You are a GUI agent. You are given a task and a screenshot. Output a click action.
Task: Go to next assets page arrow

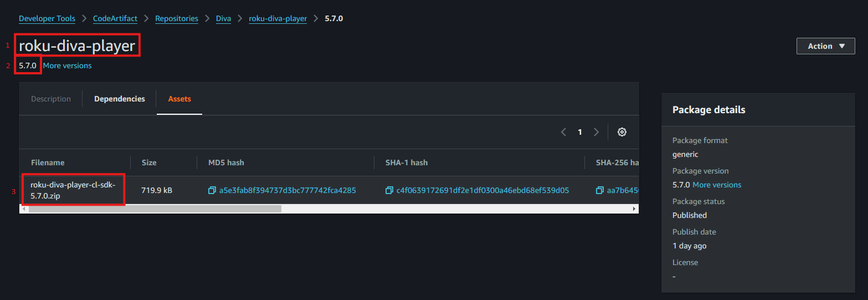click(x=597, y=132)
